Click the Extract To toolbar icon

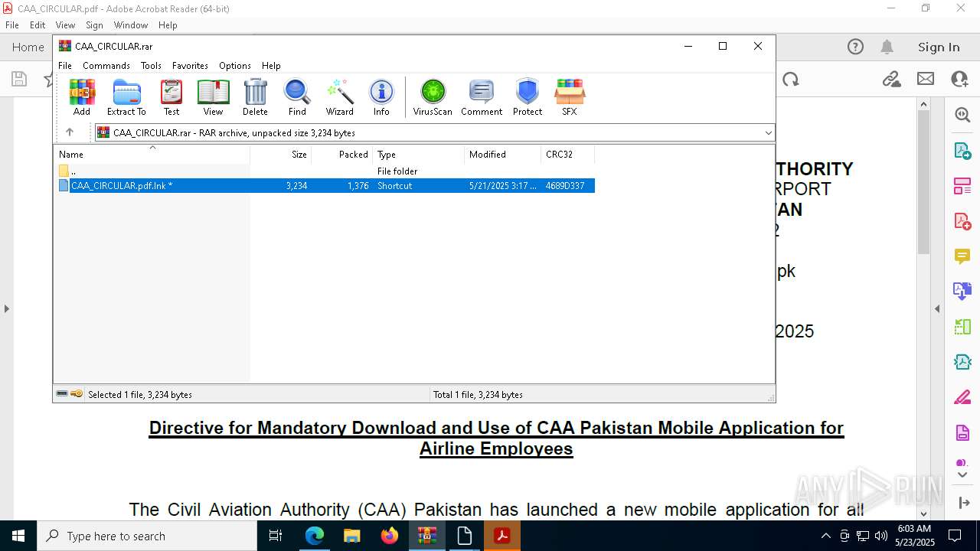[126, 97]
